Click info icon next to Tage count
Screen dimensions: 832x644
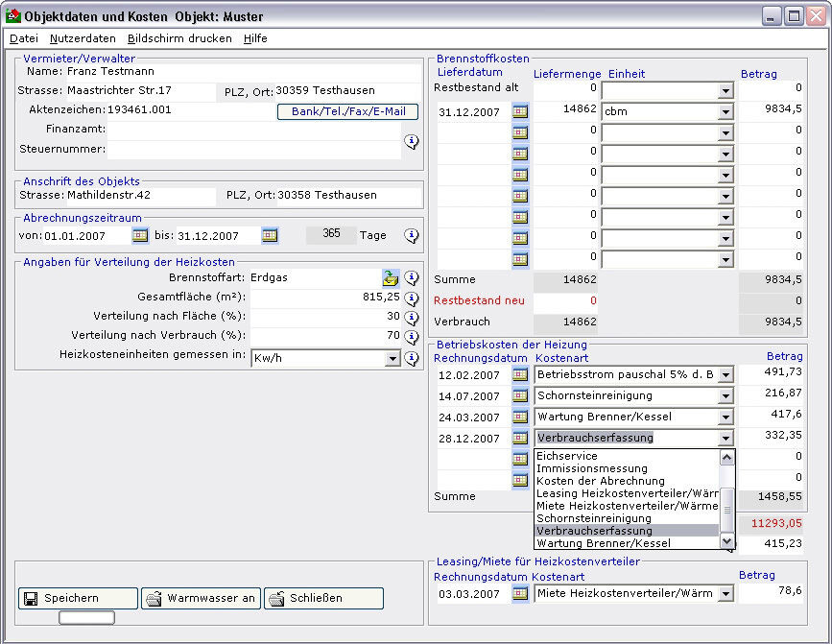(x=412, y=235)
